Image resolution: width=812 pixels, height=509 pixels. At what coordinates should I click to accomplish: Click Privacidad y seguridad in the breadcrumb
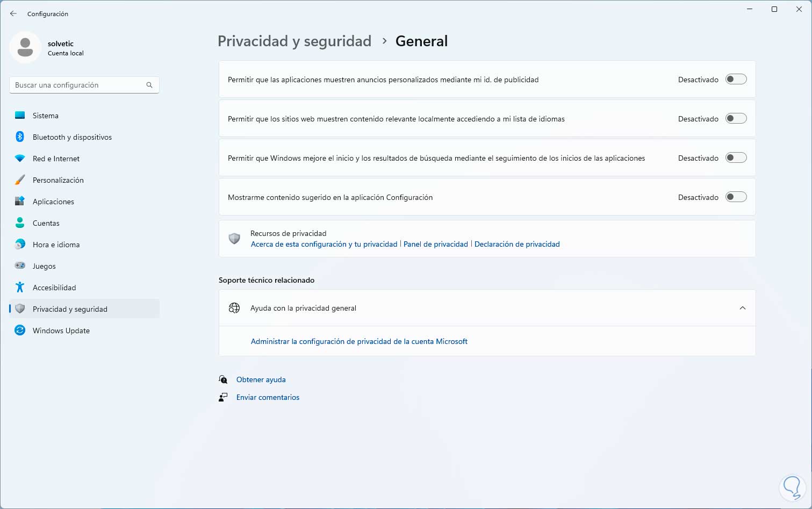click(294, 41)
